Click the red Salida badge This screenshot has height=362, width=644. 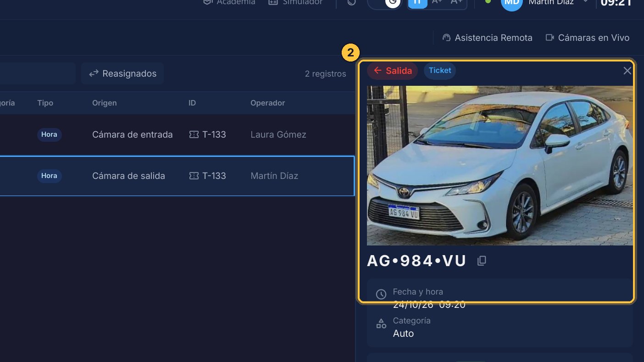coord(393,71)
